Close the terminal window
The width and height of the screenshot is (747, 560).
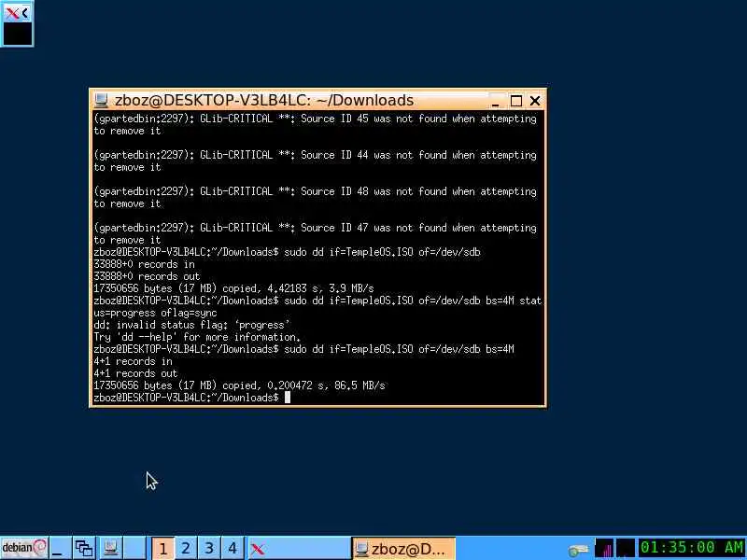535,101
